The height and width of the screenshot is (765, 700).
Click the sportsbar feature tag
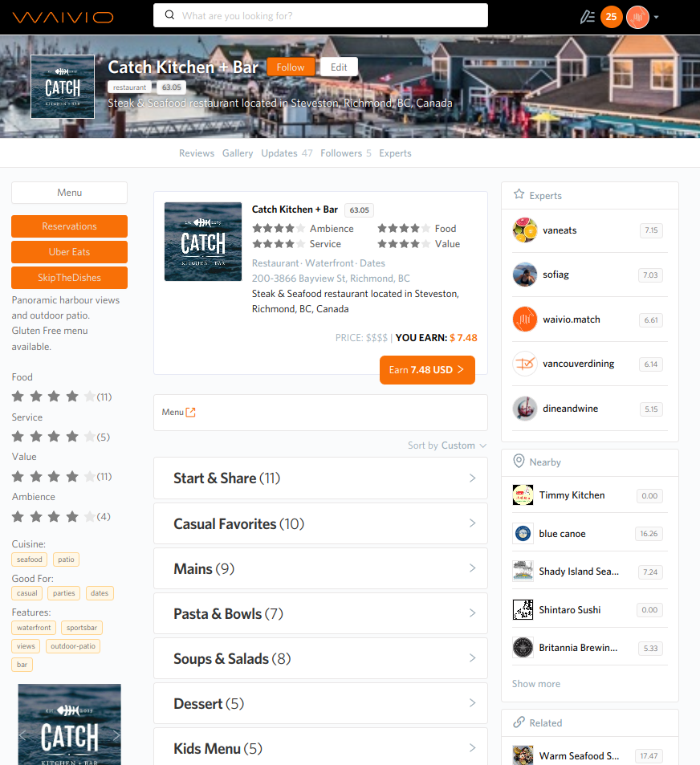(x=82, y=628)
